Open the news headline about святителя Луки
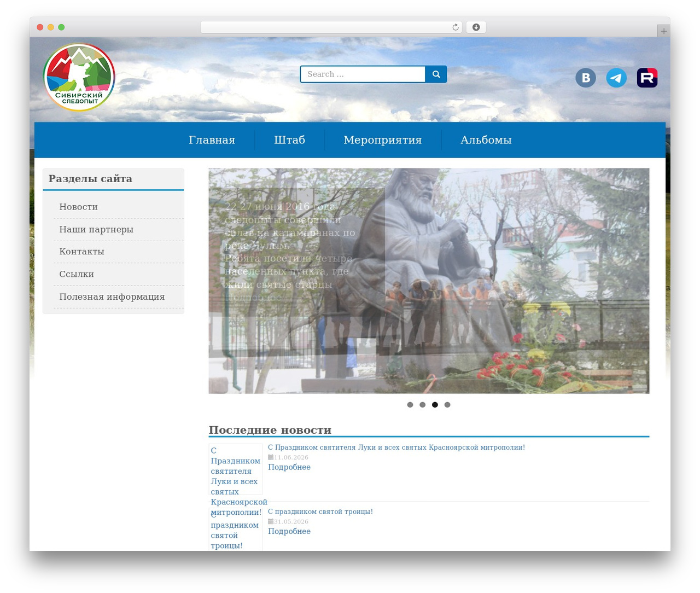This screenshot has width=700, height=593. tap(396, 447)
